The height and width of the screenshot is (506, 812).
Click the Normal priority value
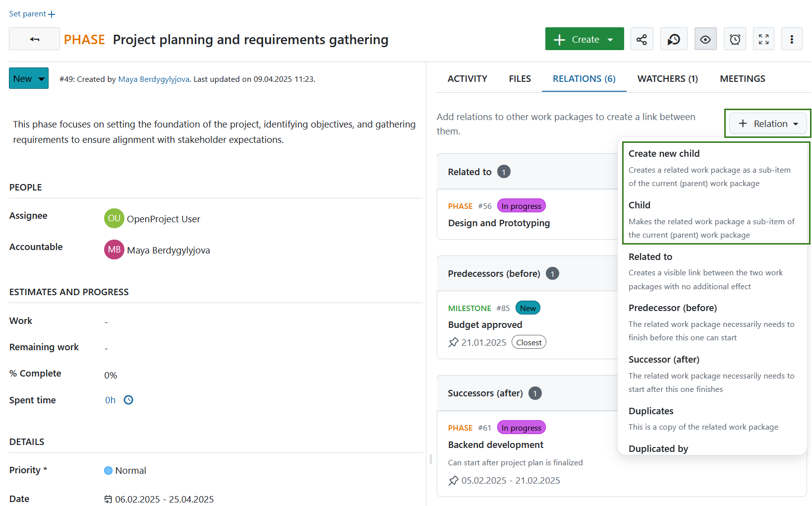click(130, 470)
